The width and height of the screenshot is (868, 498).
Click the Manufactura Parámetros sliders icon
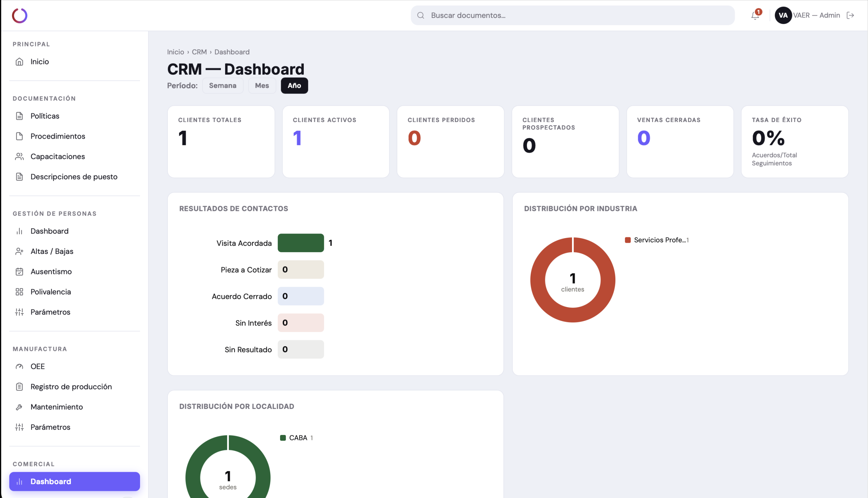pos(19,427)
